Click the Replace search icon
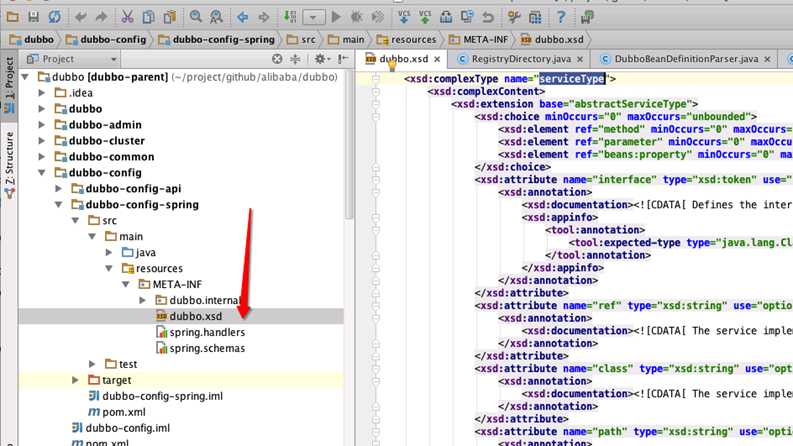The height and width of the screenshot is (446, 793). (216, 17)
